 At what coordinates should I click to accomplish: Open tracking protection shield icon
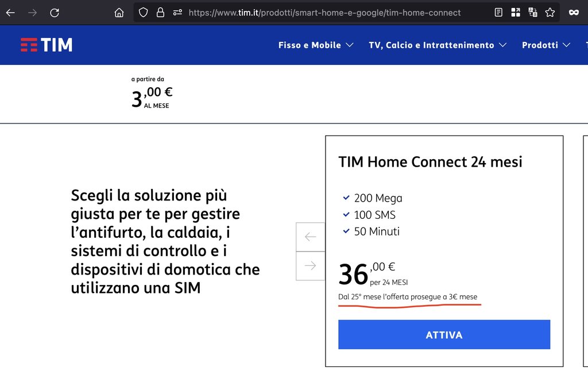coord(144,13)
